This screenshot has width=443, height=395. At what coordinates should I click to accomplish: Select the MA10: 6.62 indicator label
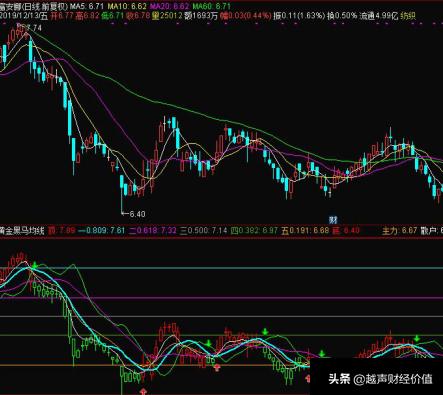coord(127,6)
